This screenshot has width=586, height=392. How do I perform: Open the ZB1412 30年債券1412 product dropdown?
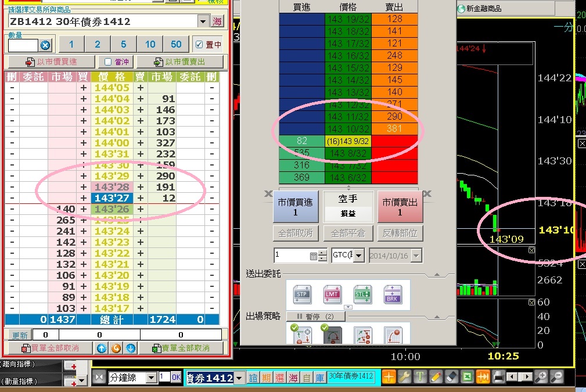(203, 21)
